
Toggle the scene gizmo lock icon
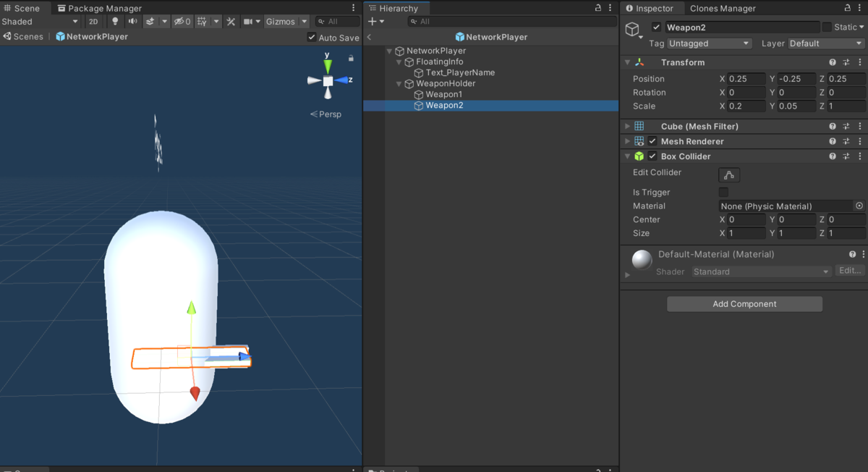[x=352, y=58]
